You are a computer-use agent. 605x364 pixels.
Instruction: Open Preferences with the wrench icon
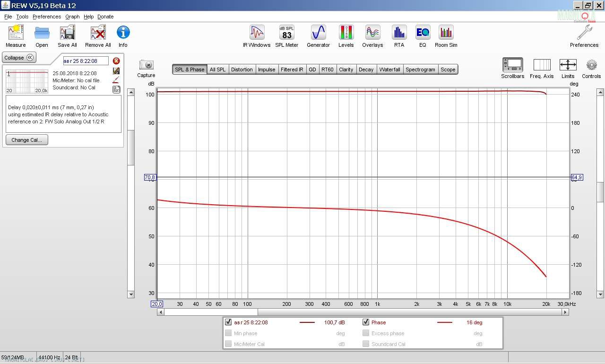click(x=584, y=36)
